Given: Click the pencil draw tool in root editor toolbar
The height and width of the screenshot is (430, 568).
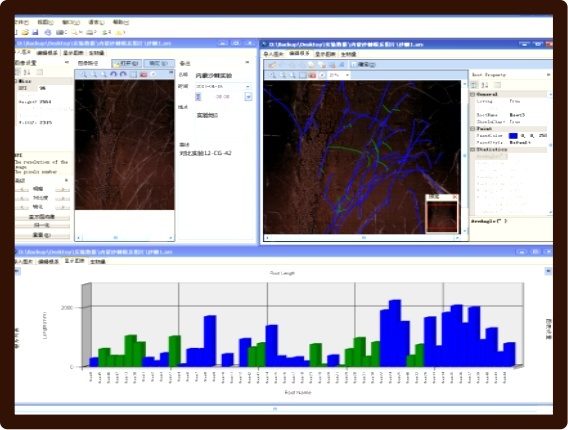Looking at the screenshot, I should tap(272, 64).
